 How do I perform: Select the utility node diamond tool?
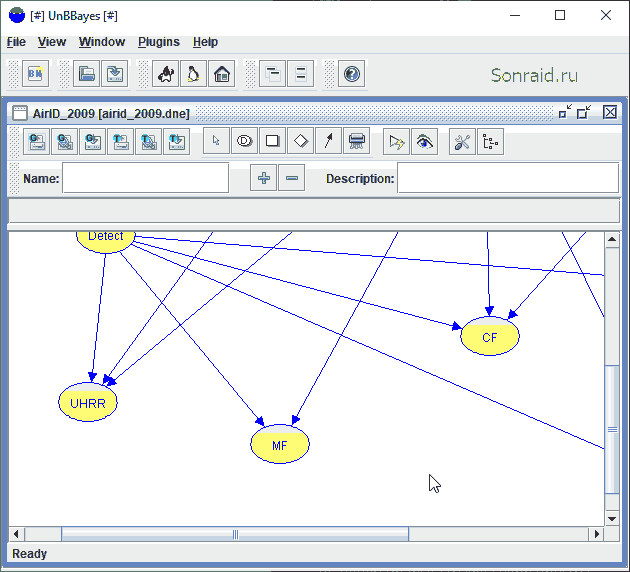click(301, 141)
